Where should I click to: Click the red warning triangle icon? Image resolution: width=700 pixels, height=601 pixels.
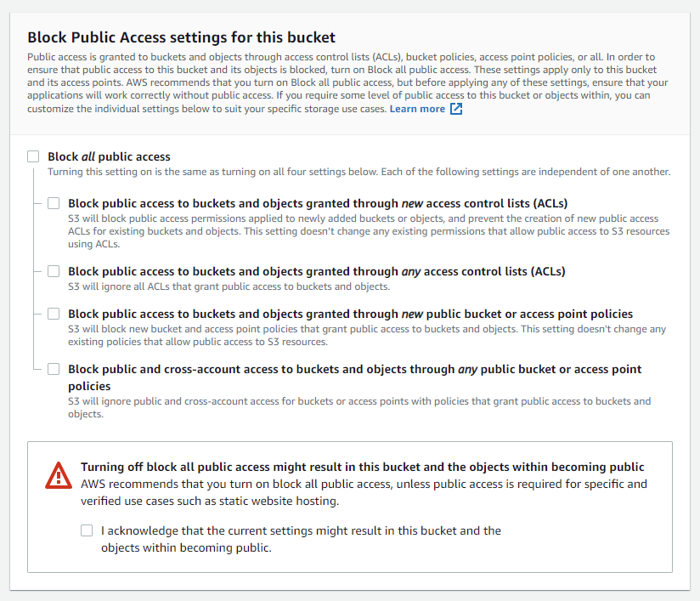(58, 474)
